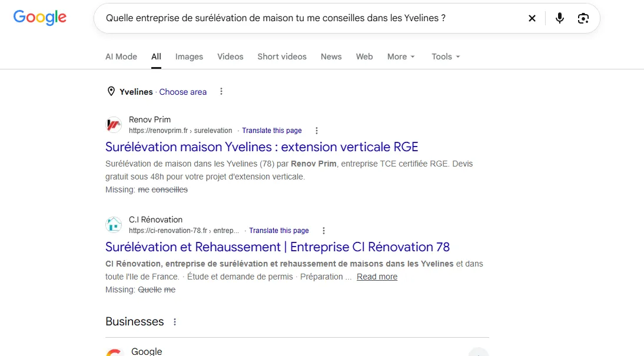This screenshot has height=356, width=644.
Task: Go to the Short videos tab
Action: [x=282, y=56]
